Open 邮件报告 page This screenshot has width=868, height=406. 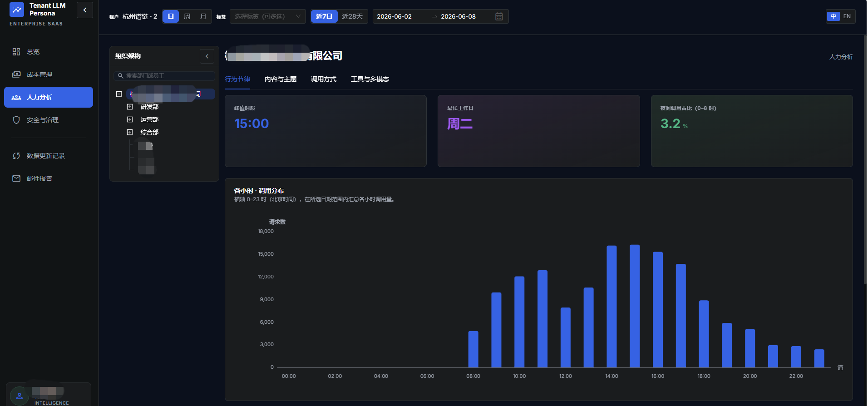pos(49,178)
